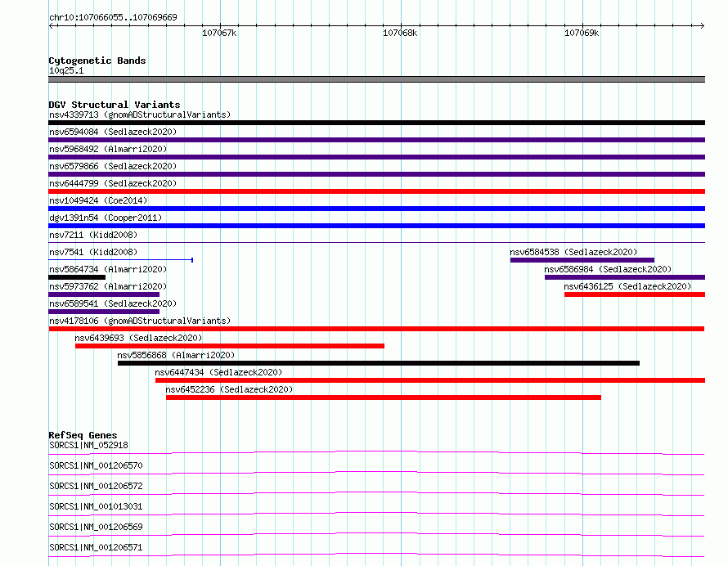Click the red bar under nsv6447434
This screenshot has height=566, width=728.
[x=430, y=380]
